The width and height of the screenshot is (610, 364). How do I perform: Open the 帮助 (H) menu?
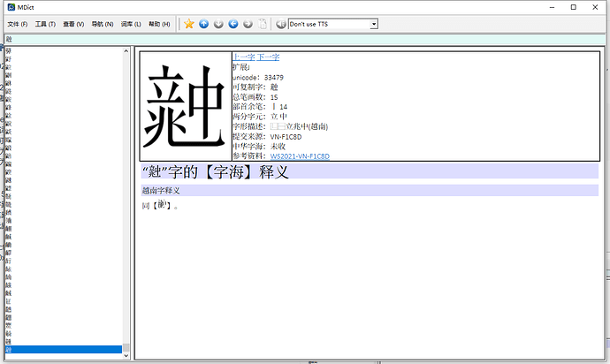coord(159,24)
